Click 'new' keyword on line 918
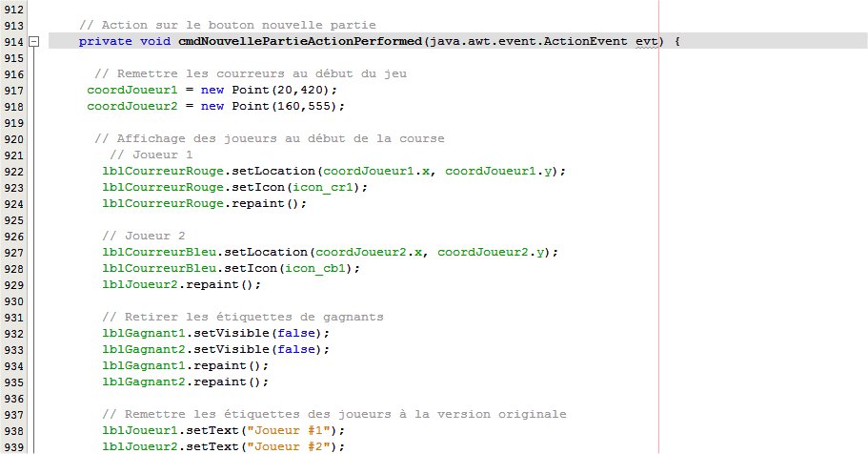This screenshot has width=868, height=454. (212, 106)
